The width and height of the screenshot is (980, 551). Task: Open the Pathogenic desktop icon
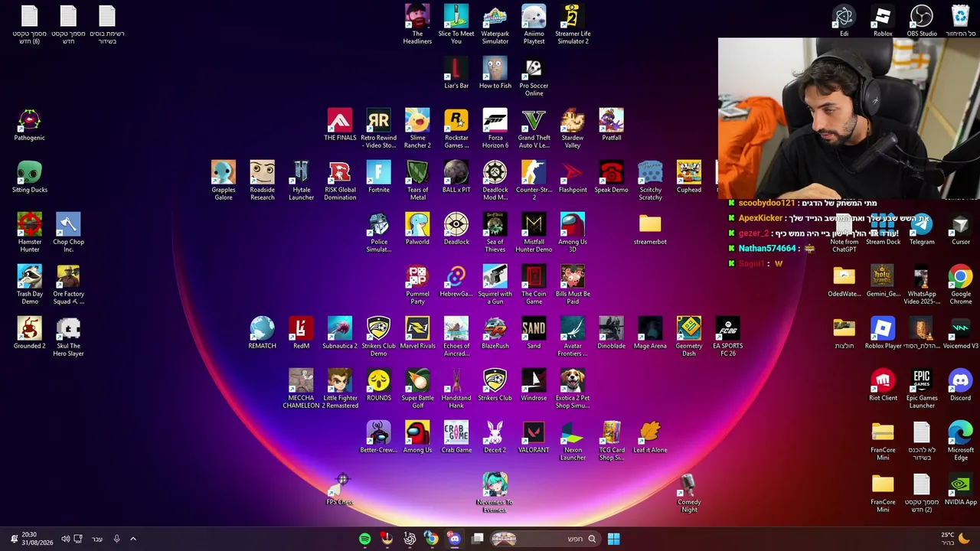[x=29, y=125]
